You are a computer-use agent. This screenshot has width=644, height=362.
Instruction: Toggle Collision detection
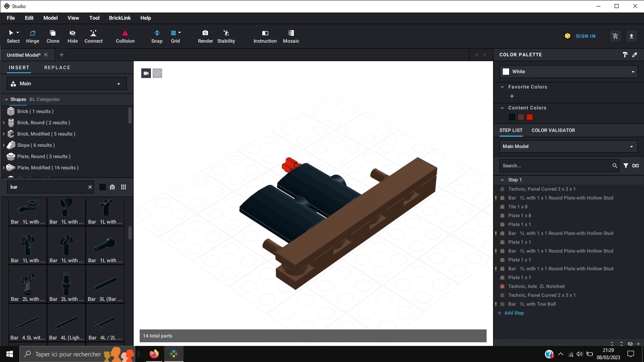[x=125, y=36]
